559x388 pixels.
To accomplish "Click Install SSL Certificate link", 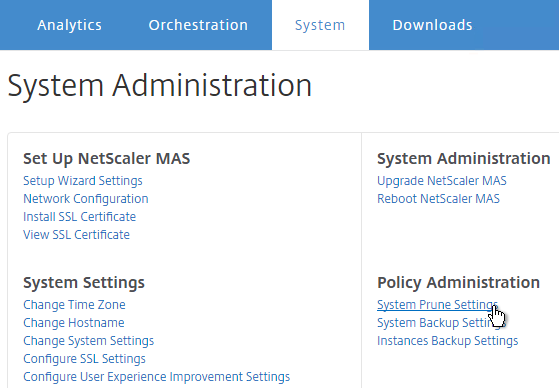I will tap(80, 216).
